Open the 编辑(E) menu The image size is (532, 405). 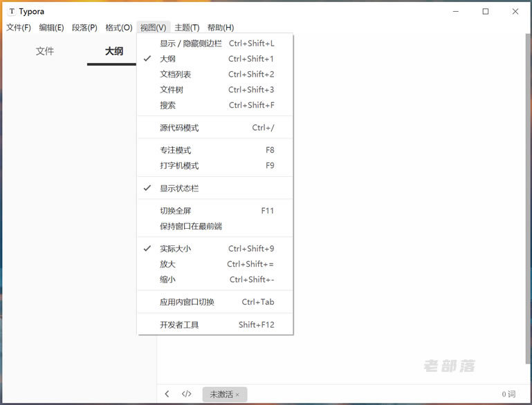(x=51, y=28)
